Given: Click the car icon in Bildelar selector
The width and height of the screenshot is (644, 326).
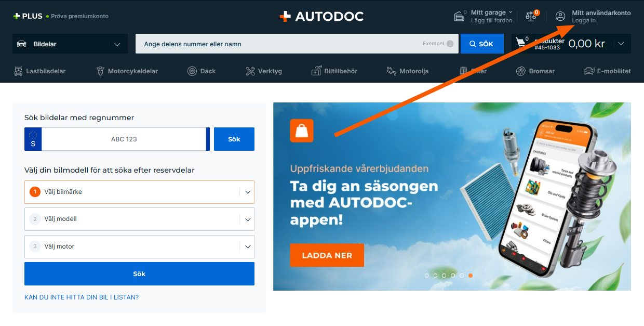Looking at the screenshot, I should [21, 44].
